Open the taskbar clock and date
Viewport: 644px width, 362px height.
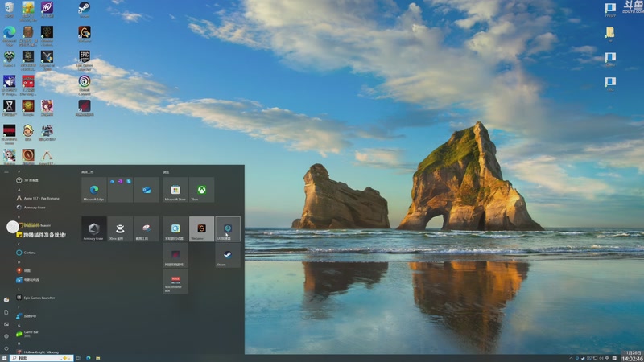click(632, 356)
